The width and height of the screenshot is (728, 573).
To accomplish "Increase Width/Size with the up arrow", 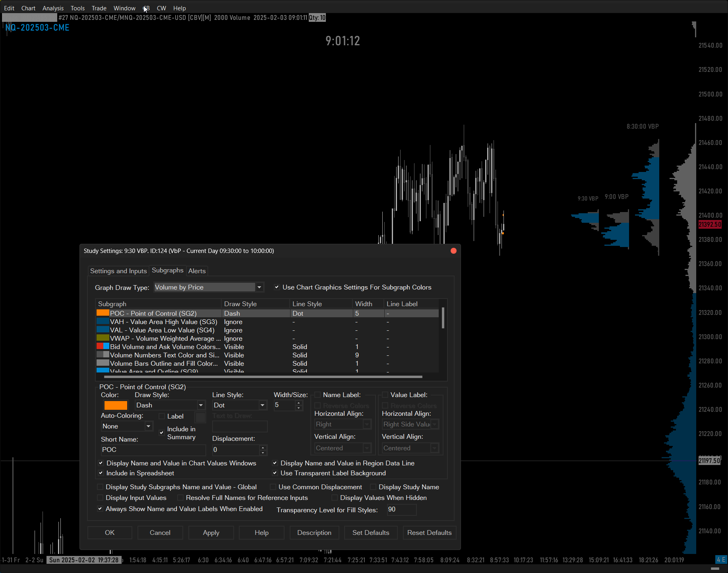I will coord(299,403).
